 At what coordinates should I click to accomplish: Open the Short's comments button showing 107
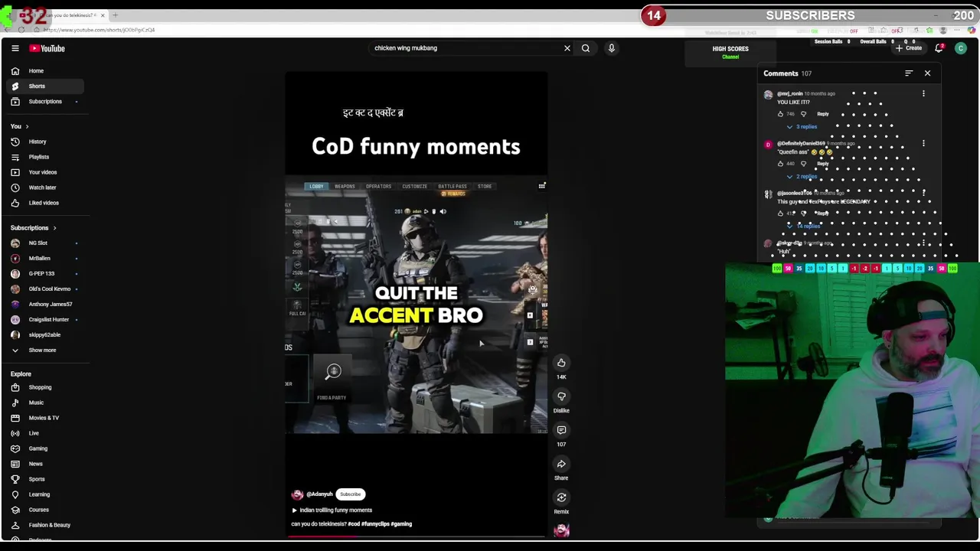[x=561, y=430]
